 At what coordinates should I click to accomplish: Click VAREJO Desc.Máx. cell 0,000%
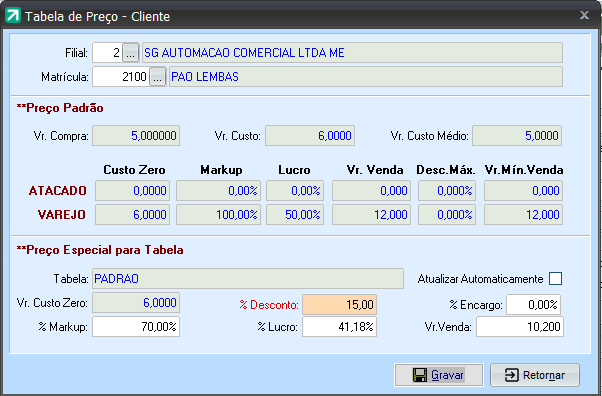(x=447, y=214)
